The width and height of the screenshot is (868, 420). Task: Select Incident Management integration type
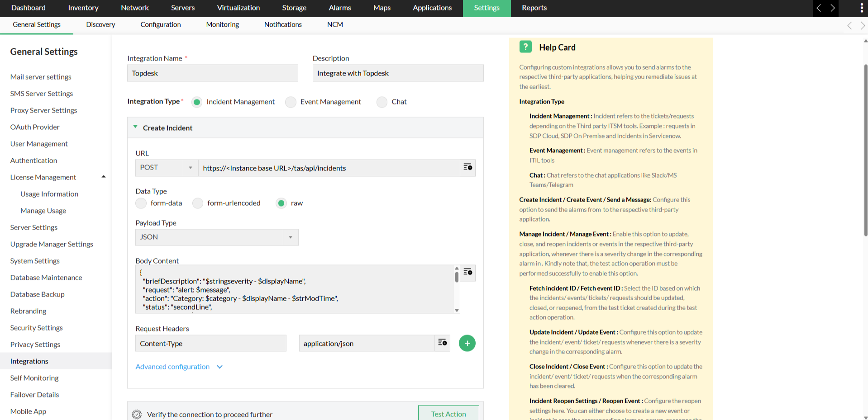pos(197,102)
